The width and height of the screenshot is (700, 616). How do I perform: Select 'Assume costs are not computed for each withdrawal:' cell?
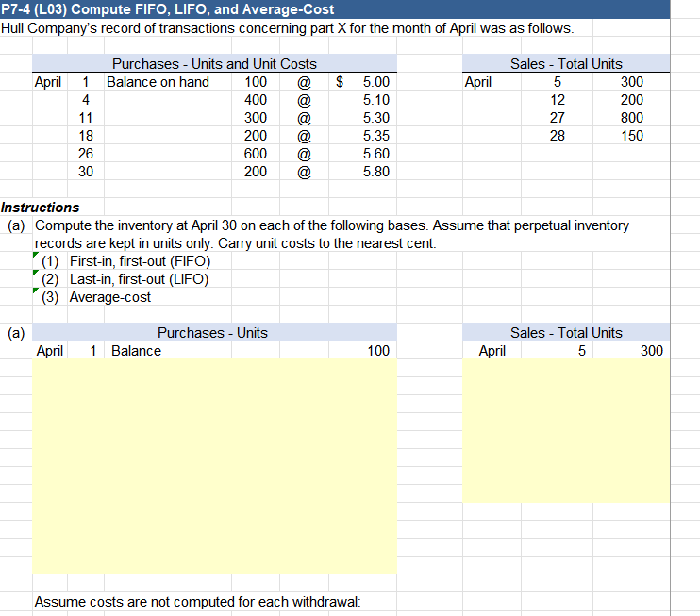click(198, 602)
